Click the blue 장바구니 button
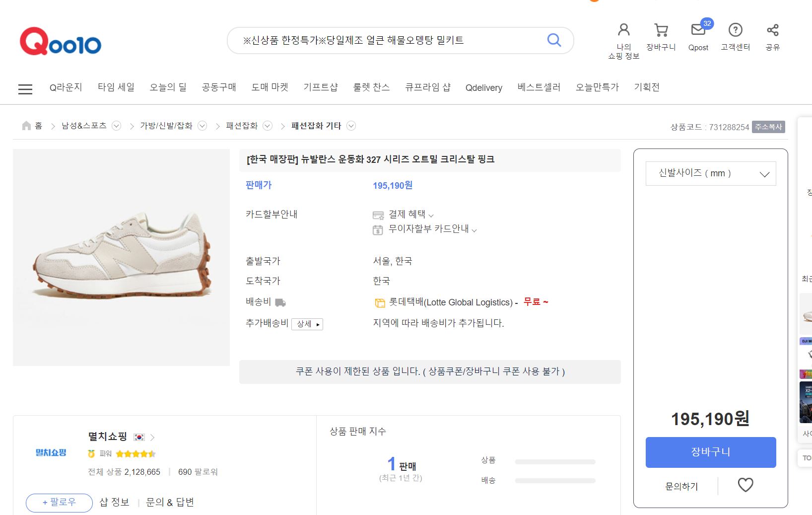Viewport: 812px width, 515px height. (710, 452)
